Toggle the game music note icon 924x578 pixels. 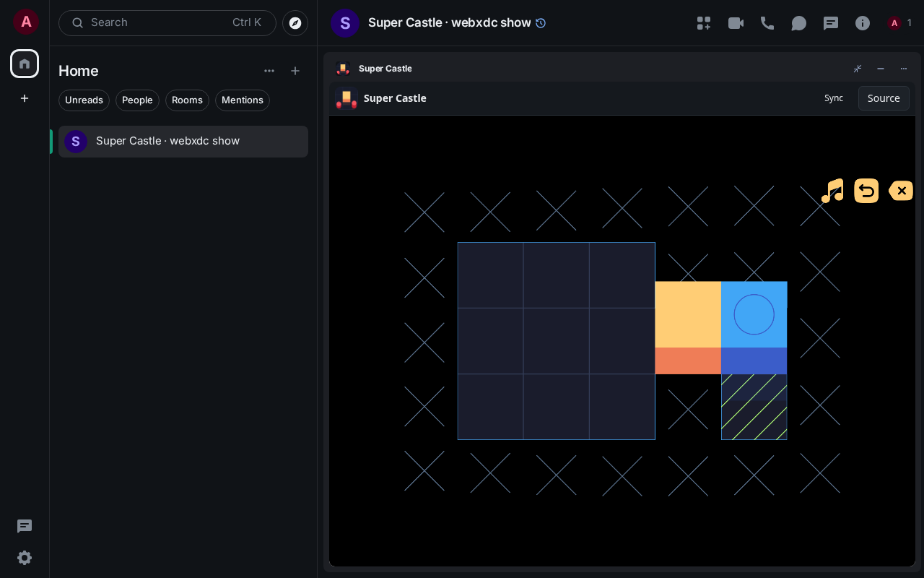coord(832,191)
